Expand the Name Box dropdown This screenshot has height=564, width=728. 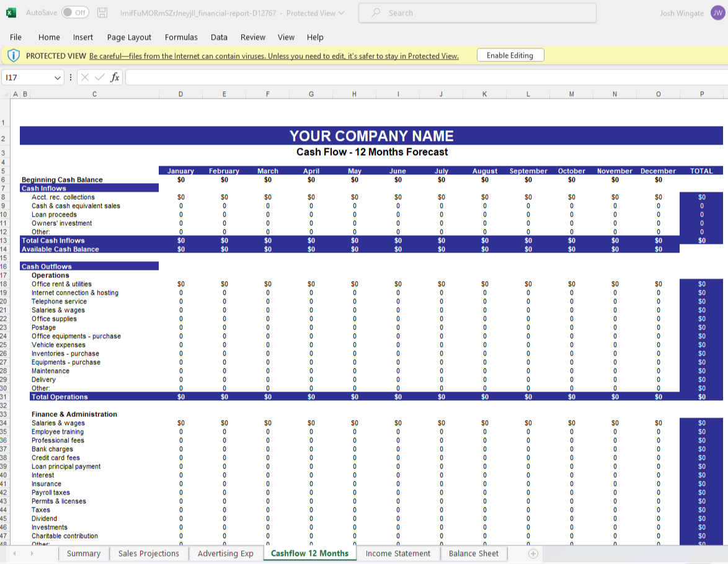click(58, 78)
